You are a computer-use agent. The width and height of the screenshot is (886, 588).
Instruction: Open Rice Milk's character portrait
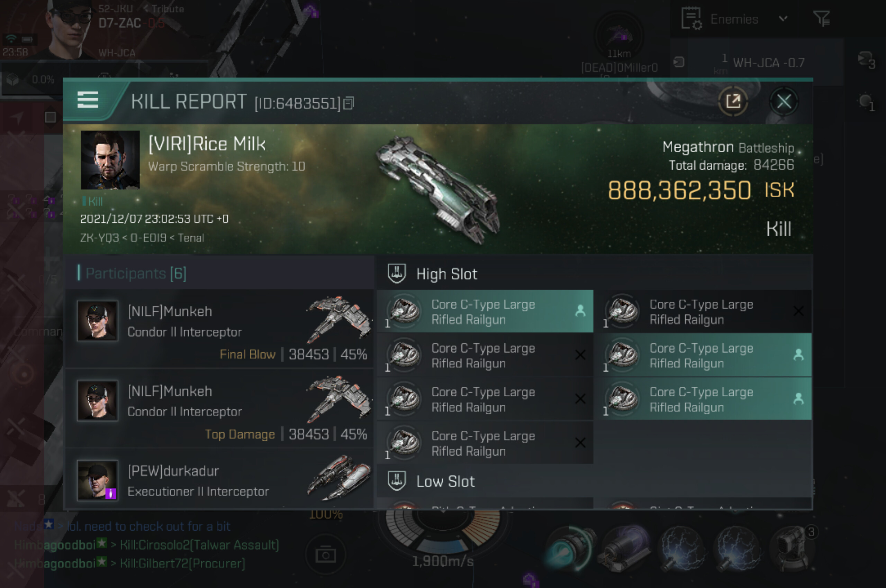(110, 160)
